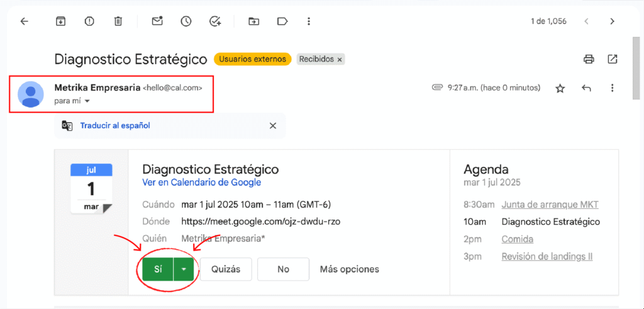644x309 pixels.
Task: Remove the Recibidos label
Action: [x=339, y=60]
